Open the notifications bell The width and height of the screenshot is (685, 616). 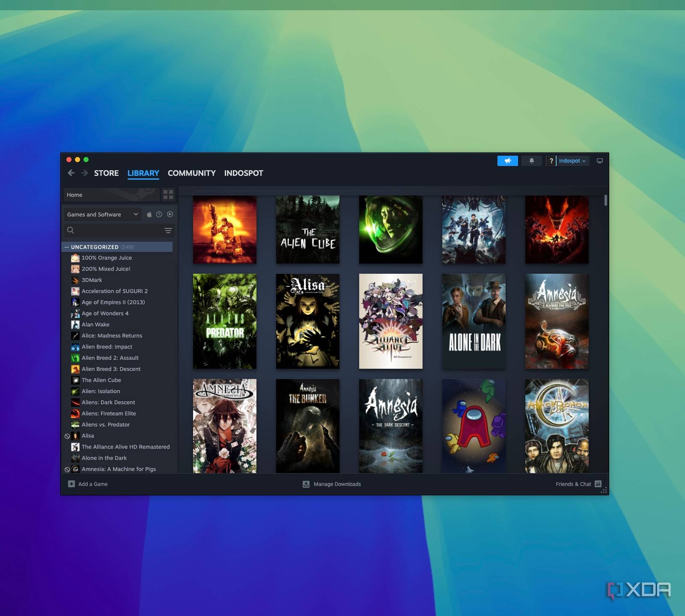tap(531, 161)
